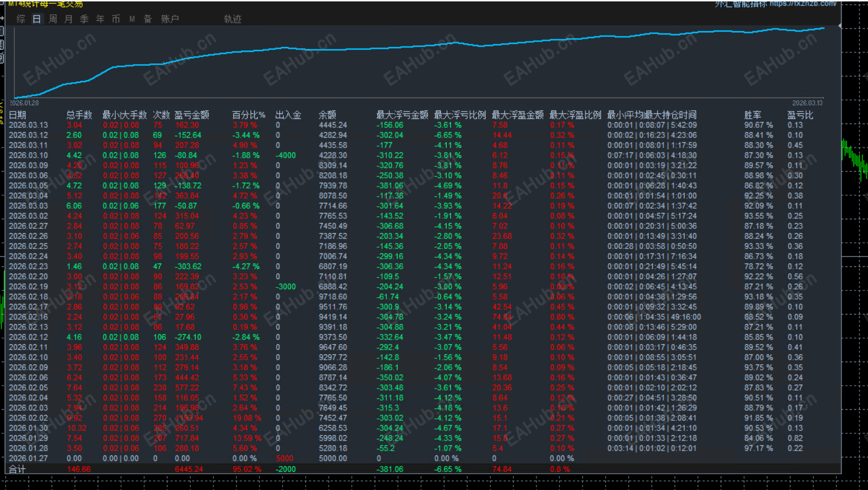
Task: Select the 2026.02.23 date row
Action: 28,266
